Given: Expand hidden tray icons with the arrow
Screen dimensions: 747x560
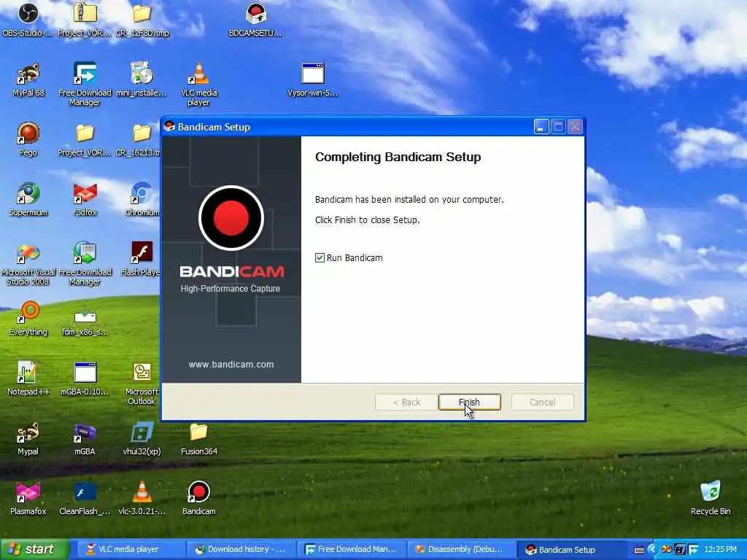Looking at the screenshot, I should pyautogui.click(x=653, y=550).
